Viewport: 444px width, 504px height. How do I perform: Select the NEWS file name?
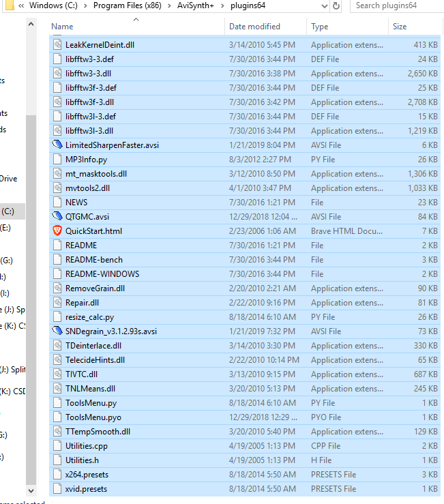pyautogui.click(x=76, y=202)
